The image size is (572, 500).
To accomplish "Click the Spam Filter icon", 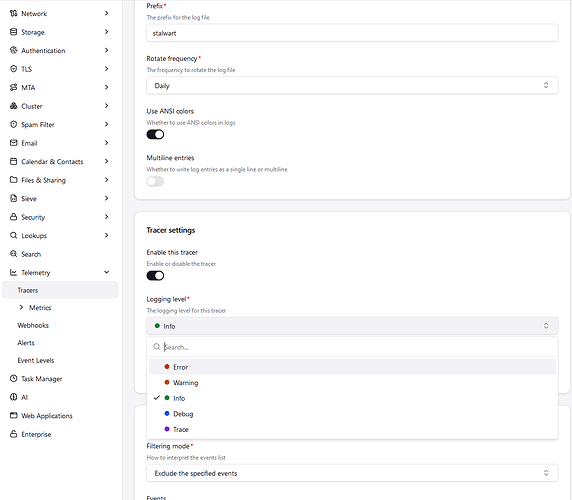I will tap(13, 124).
